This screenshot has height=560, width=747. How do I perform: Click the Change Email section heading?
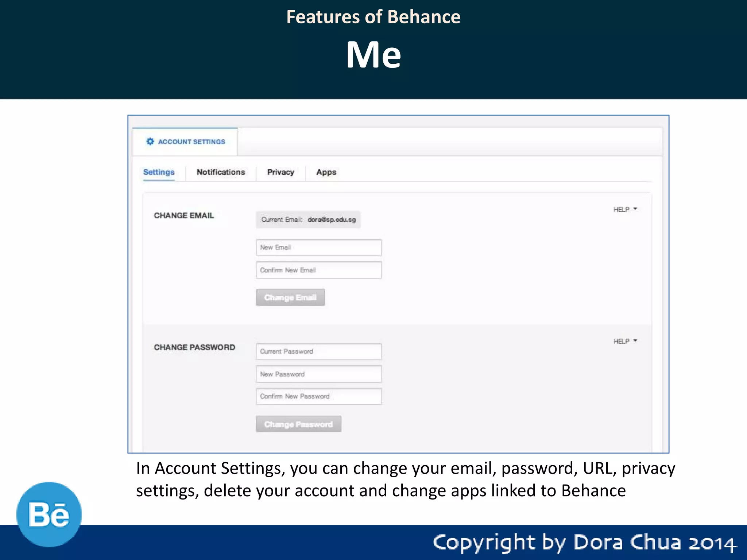click(x=184, y=215)
